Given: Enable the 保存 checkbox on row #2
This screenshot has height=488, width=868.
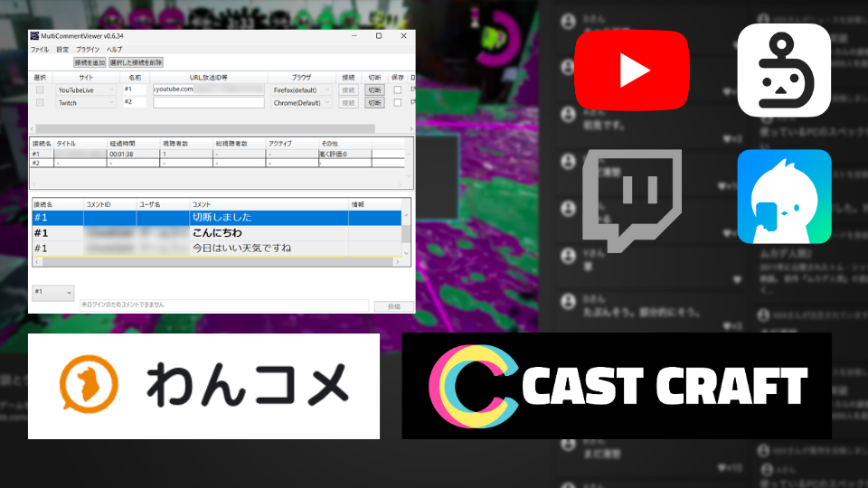Looking at the screenshot, I should tap(398, 103).
